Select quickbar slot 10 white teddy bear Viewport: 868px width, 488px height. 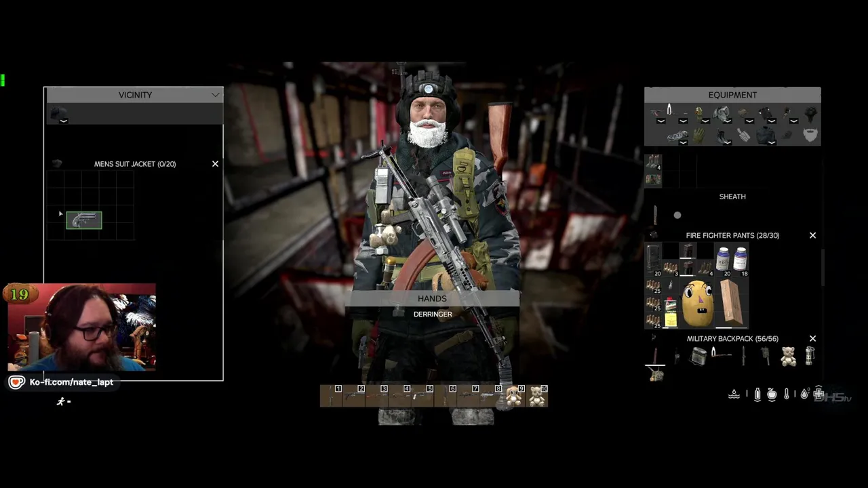[537, 396]
